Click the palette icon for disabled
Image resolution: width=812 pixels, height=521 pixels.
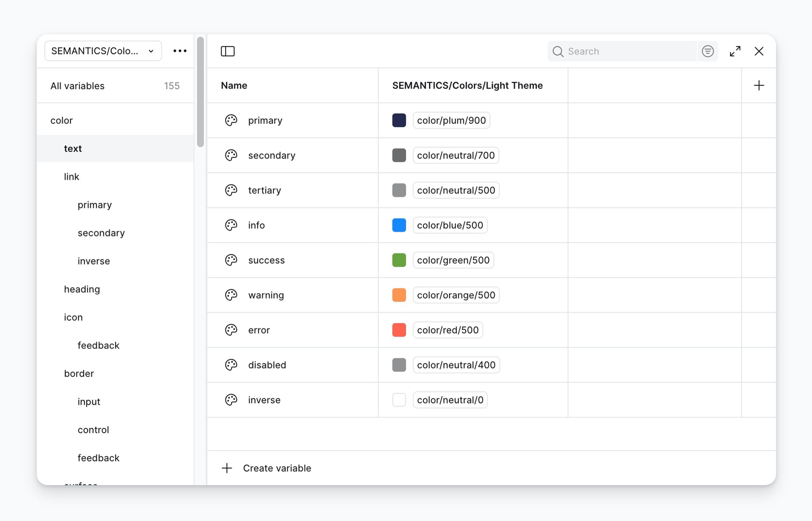231,365
